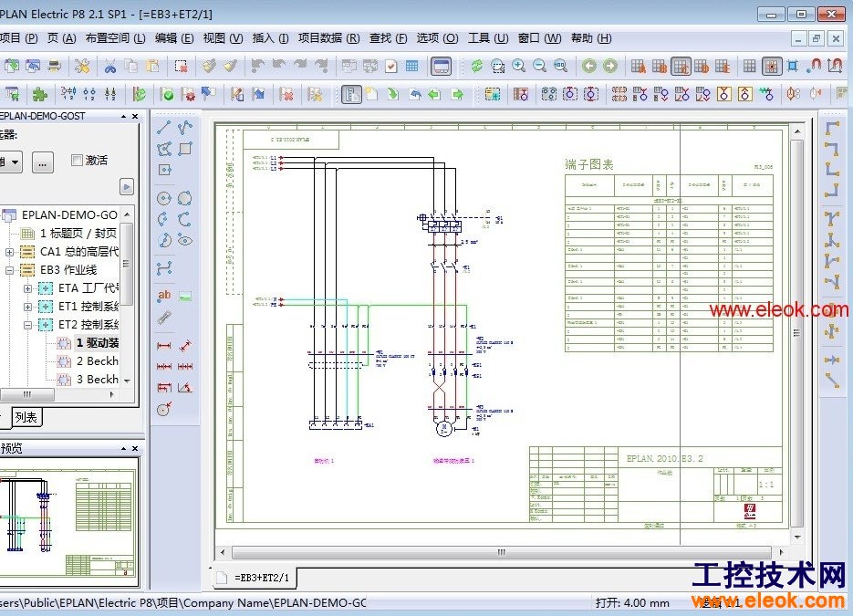Toggle the graphical preview window button

pos(441,67)
